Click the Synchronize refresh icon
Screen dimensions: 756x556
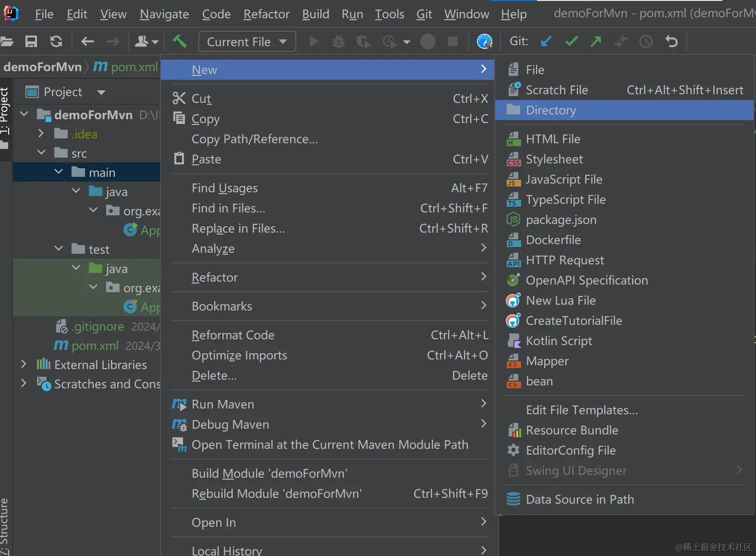click(x=56, y=42)
